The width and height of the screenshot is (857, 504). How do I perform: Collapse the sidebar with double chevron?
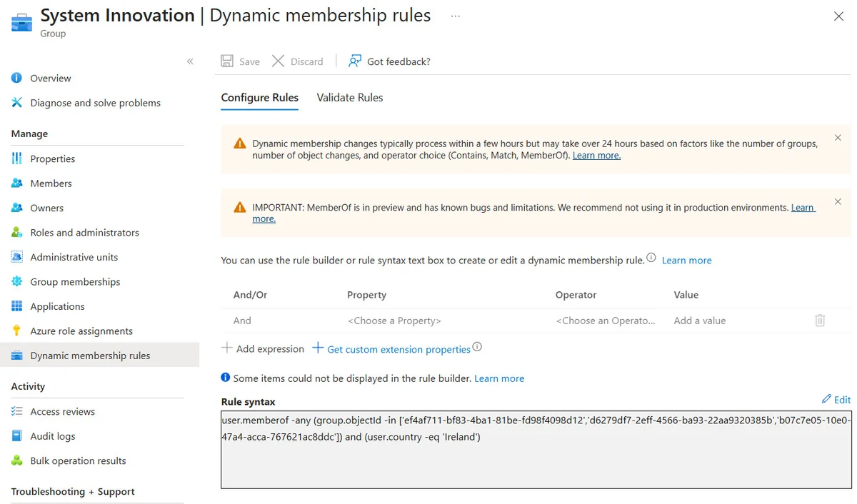190,61
